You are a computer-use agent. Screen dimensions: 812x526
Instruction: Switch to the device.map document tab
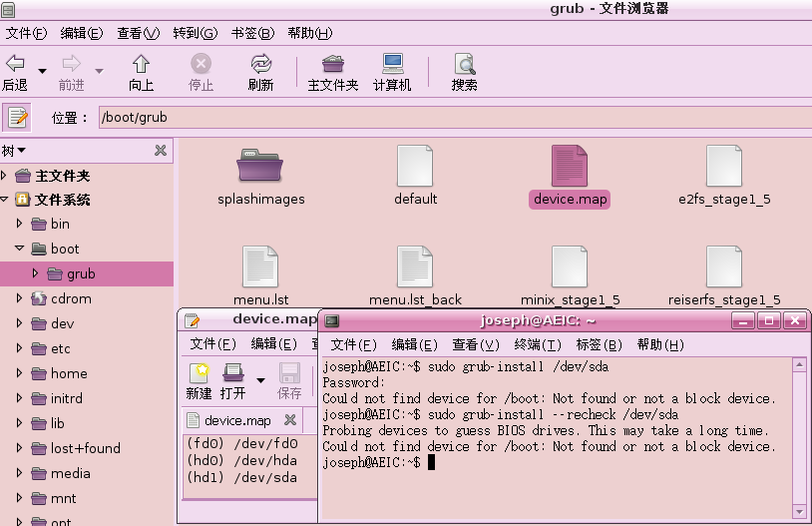(237, 420)
